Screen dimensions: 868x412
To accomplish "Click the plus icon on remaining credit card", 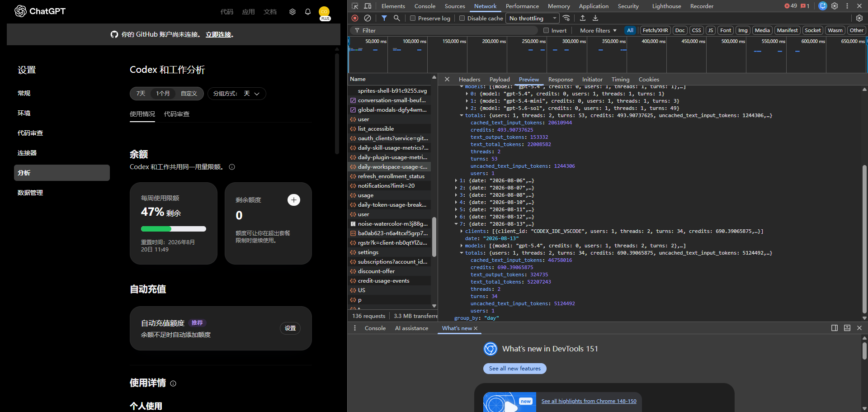I will (294, 200).
